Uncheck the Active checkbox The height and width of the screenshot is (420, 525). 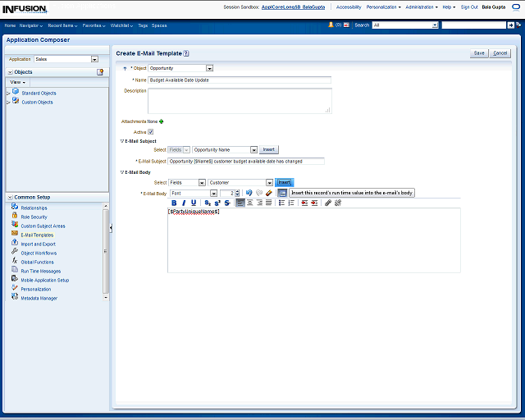(150, 131)
